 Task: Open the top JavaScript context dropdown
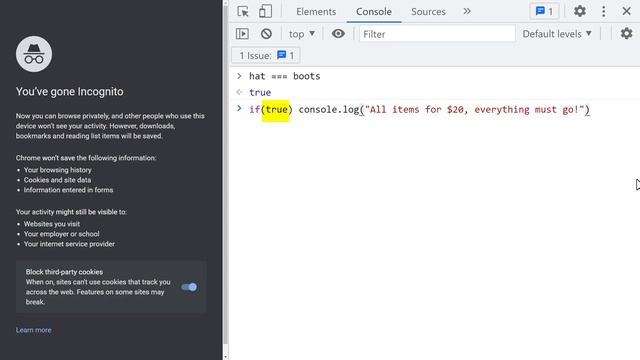302,34
